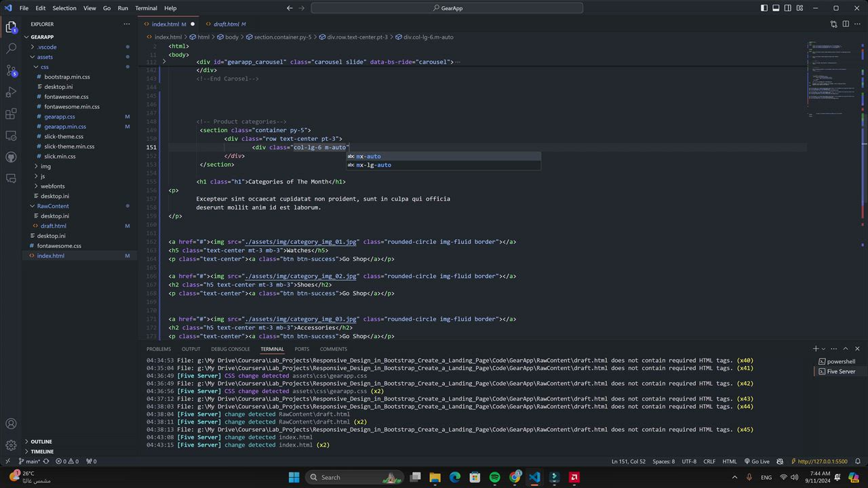Screen dimensions: 868x488
Task: Open the Extensions view
Action: tap(11, 114)
